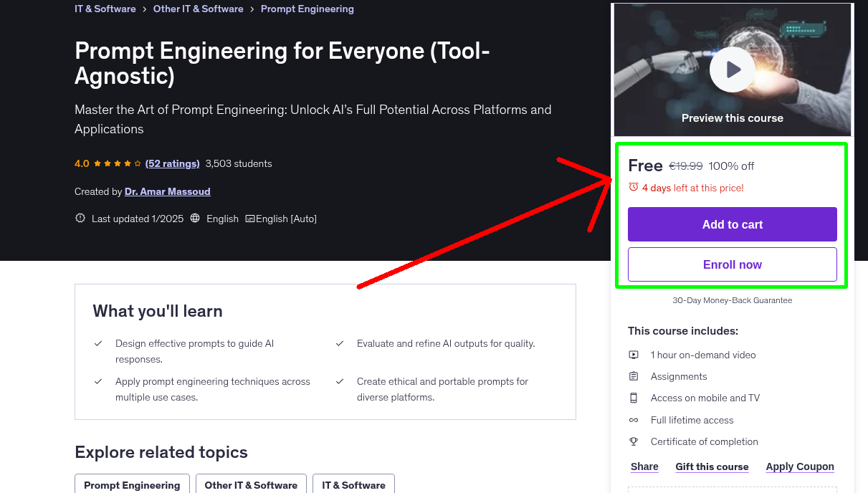Click the star rating icons
Viewport: 868px width, 493px height.
pos(118,163)
